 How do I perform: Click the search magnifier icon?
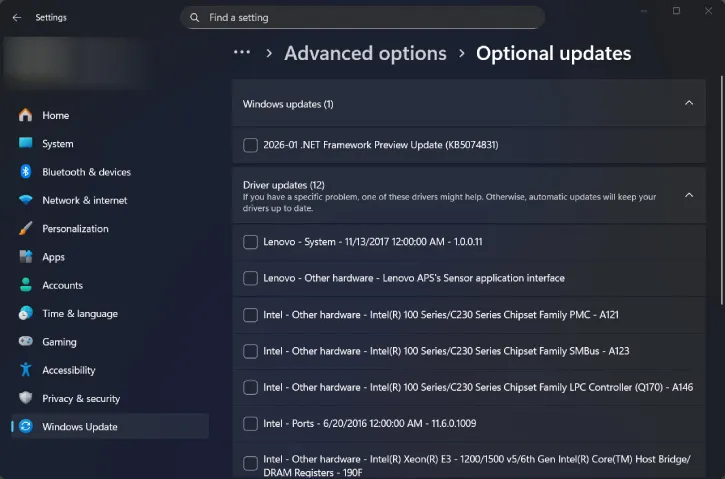pos(195,18)
